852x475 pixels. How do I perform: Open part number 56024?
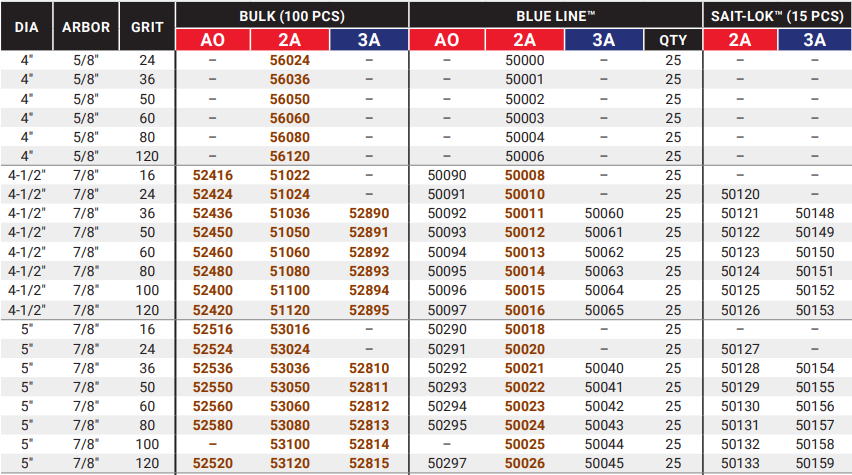click(x=290, y=60)
